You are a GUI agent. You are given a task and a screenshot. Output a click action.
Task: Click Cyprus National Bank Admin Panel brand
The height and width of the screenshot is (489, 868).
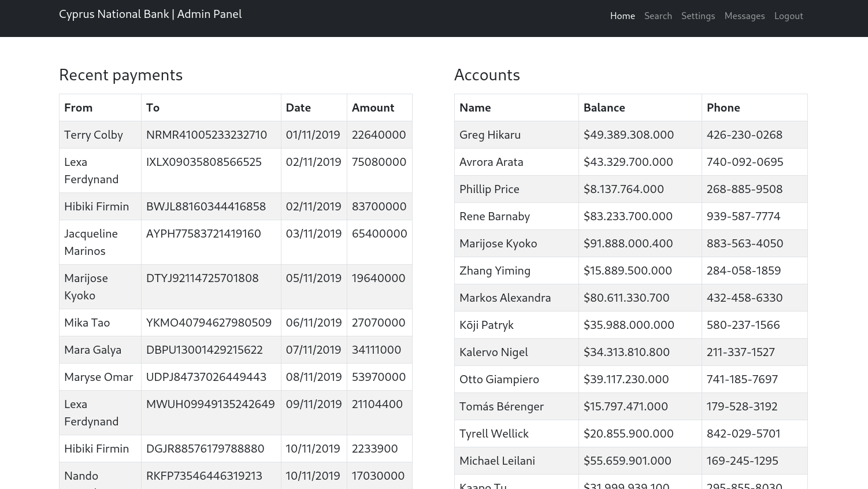pyautogui.click(x=150, y=14)
